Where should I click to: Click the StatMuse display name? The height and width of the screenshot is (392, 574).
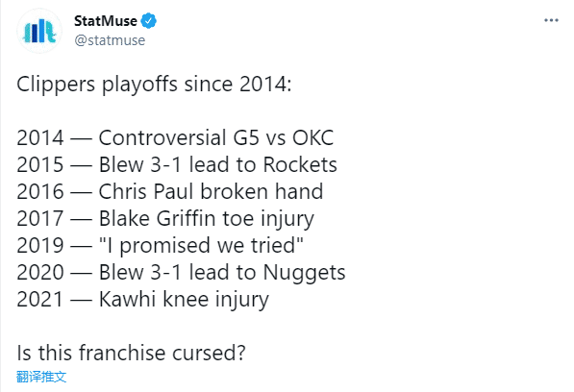tap(106, 21)
